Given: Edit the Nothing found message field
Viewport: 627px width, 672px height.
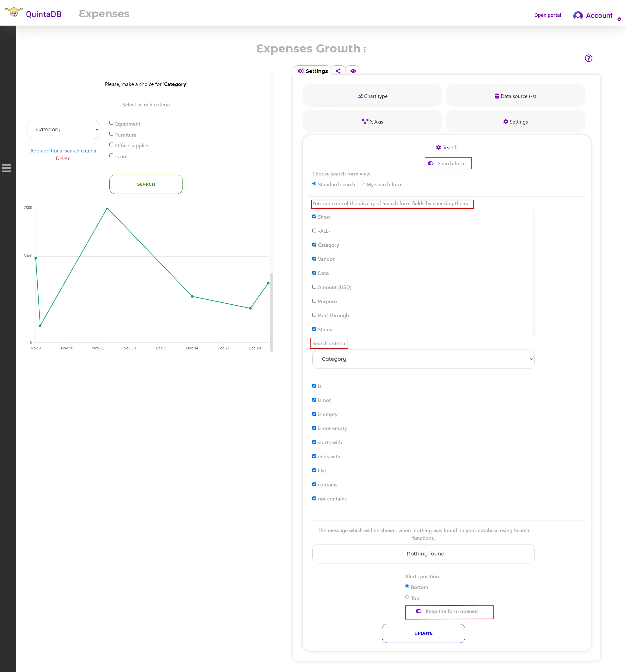Looking at the screenshot, I should 423,554.
